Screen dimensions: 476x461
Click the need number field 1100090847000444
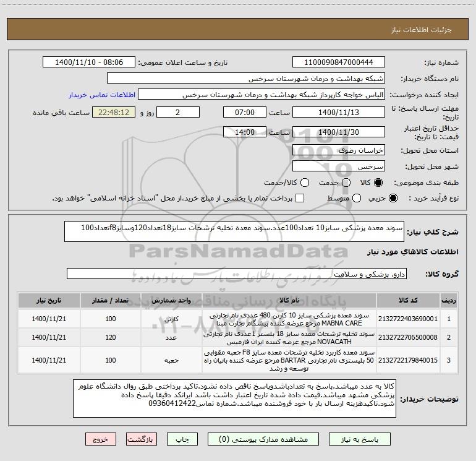pos(339,62)
